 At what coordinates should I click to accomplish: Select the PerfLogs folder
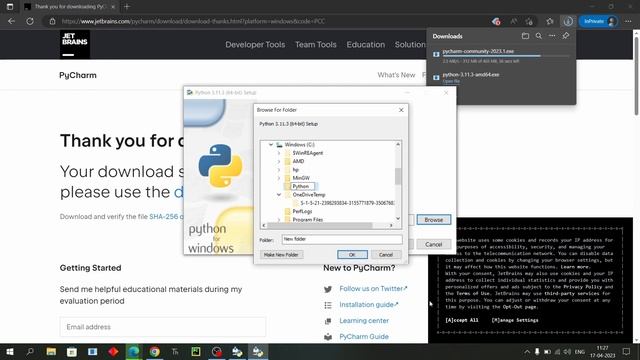pos(302,211)
